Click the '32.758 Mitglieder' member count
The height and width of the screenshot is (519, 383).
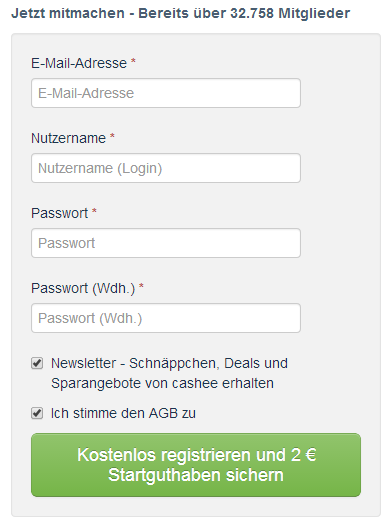(x=290, y=14)
